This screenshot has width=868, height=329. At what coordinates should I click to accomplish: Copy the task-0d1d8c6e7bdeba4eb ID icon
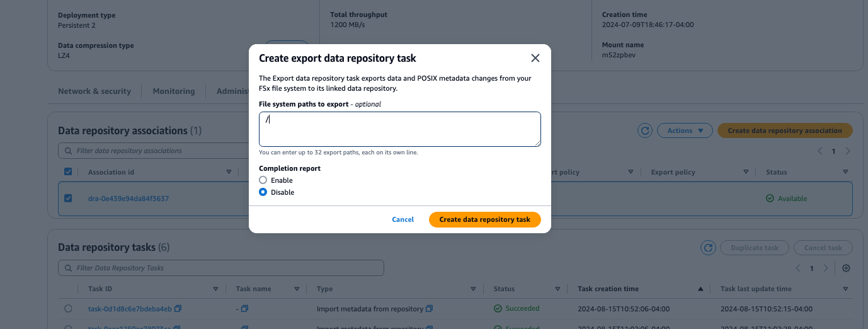[x=178, y=309]
